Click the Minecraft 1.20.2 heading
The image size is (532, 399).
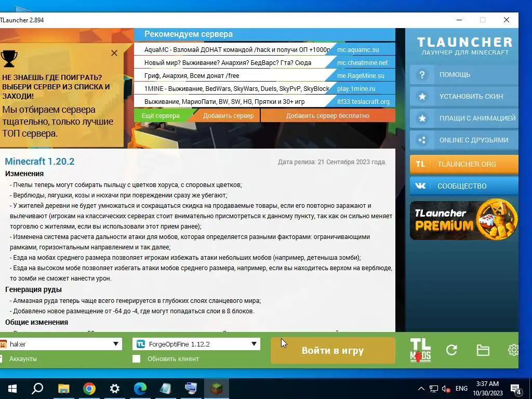[x=39, y=162]
